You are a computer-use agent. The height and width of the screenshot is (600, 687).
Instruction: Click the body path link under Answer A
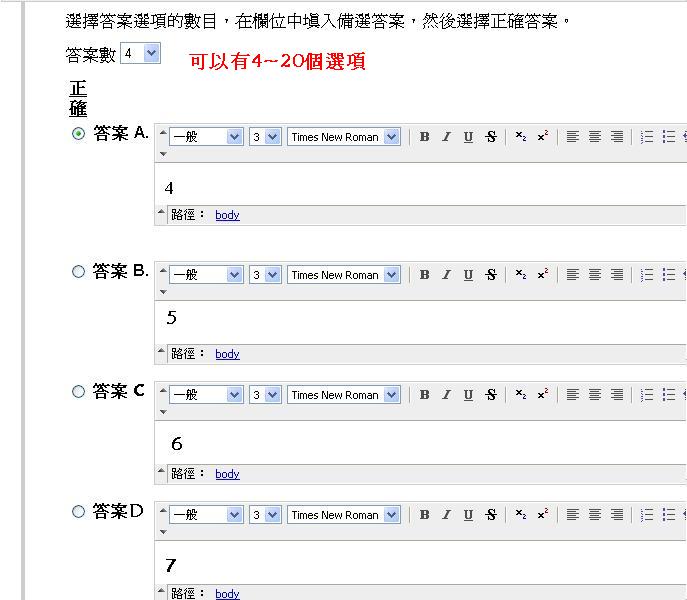[x=227, y=215]
